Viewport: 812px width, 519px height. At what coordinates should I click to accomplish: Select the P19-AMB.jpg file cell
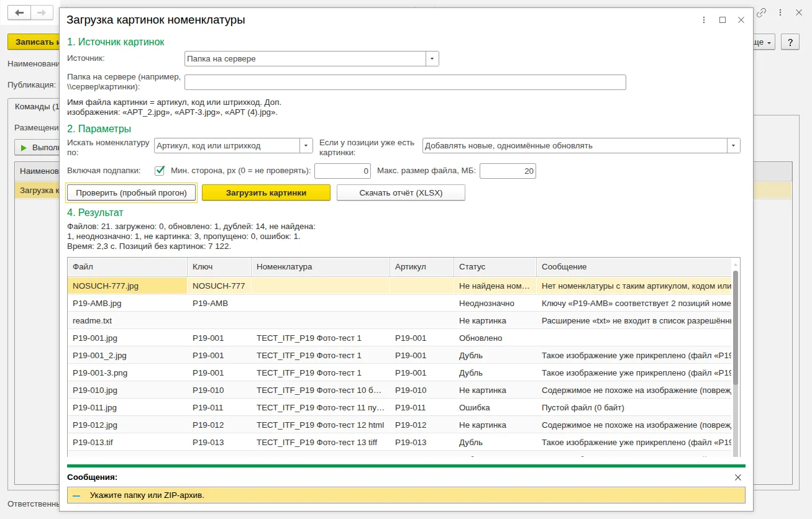click(x=127, y=304)
